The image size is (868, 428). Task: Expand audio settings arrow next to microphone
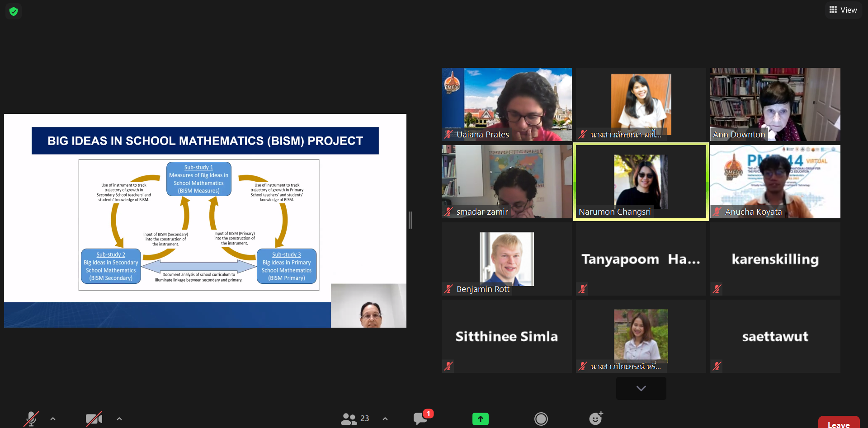pyautogui.click(x=53, y=419)
